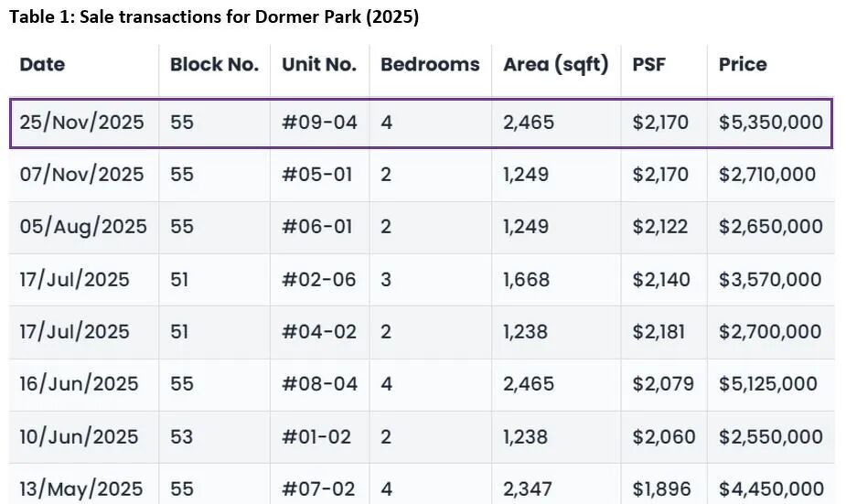Click the $2,181 PSF cell
Screen dimensions: 846x504
pyautogui.click(x=659, y=332)
